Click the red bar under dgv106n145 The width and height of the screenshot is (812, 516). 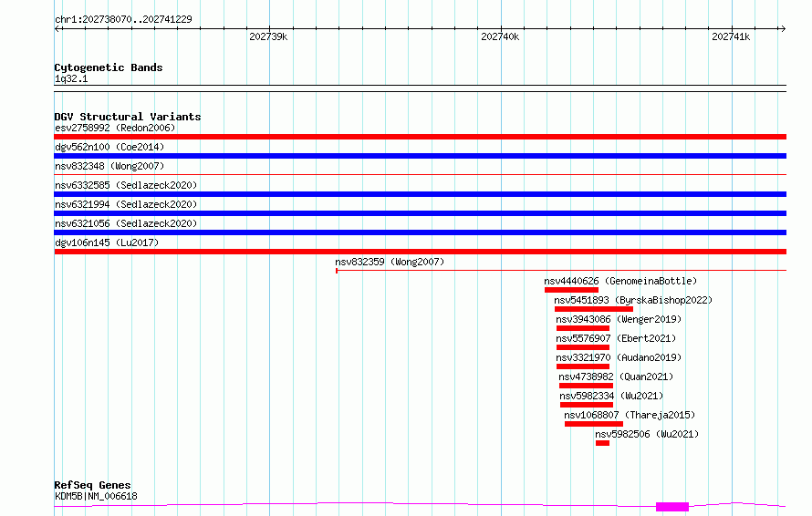420,252
